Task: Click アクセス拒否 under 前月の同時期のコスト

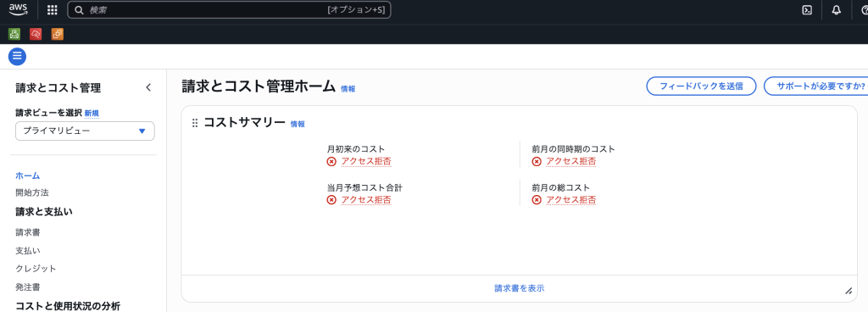Action: click(570, 162)
